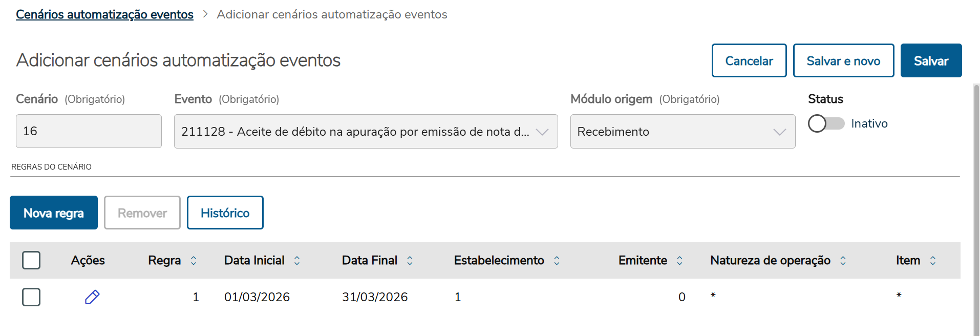Click Salvar e novo
Viewport: 980px width, 336px height.
click(843, 60)
